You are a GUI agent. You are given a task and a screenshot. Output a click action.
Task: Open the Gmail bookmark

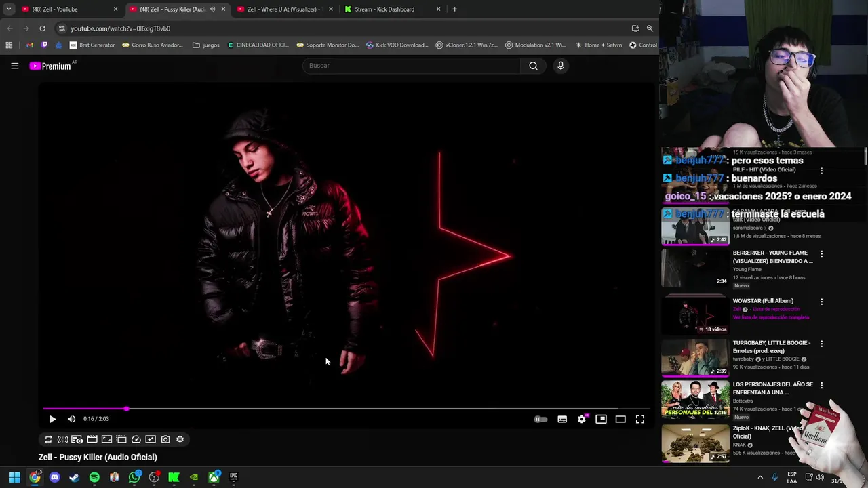click(30, 45)
